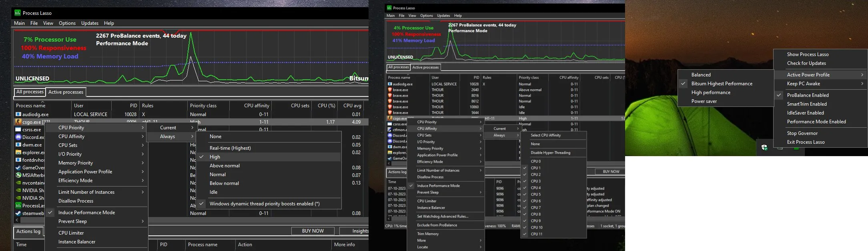Open the Windows Security shield tray icon

pos(764,147)
